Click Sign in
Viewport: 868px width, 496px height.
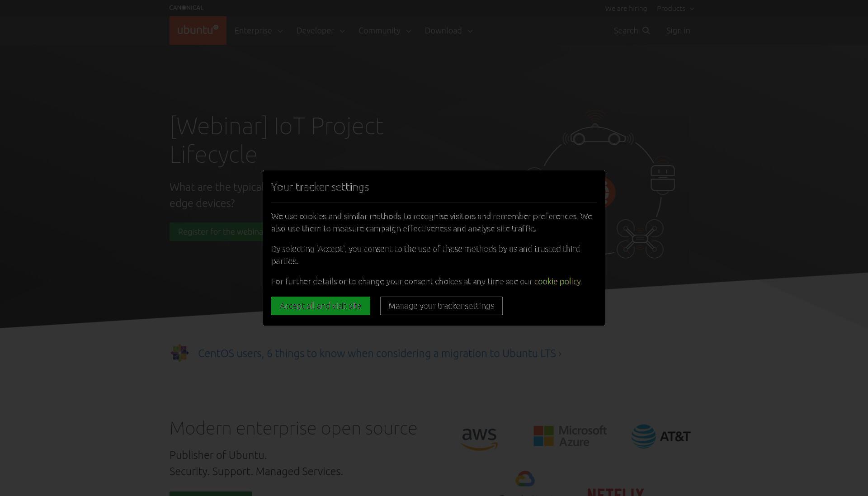678,30
